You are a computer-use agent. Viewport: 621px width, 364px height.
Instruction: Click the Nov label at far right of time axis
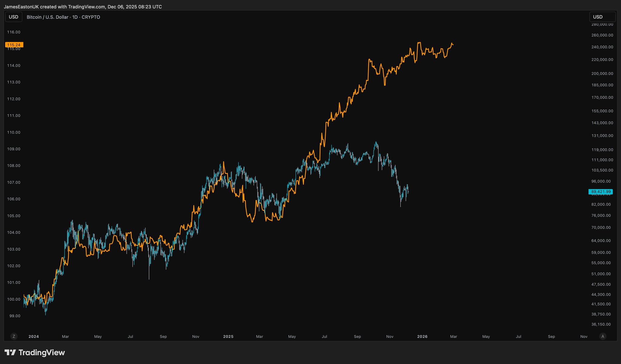click(x=584, y=336)
